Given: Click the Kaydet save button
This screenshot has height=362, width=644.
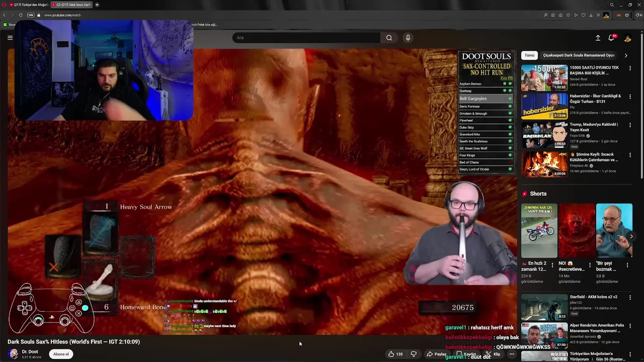Looking at the screenshot, I should (x=466, y=354).
